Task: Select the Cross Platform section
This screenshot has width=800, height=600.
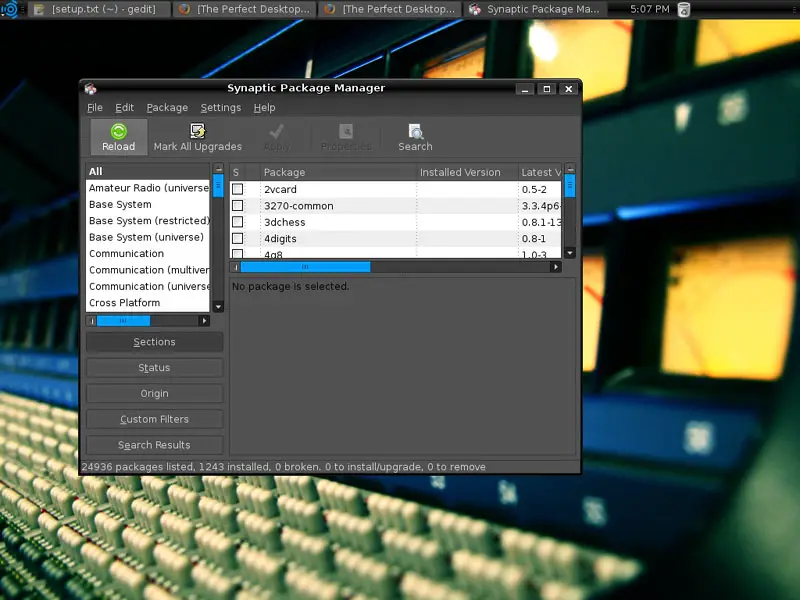Action: click(147, 303)
